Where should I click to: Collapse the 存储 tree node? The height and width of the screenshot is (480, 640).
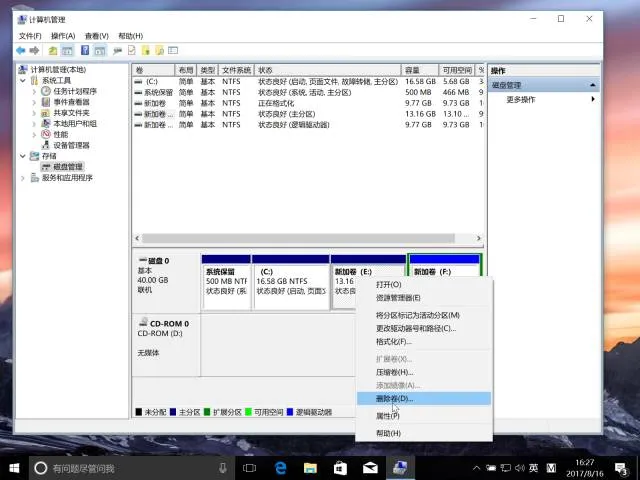23,156
